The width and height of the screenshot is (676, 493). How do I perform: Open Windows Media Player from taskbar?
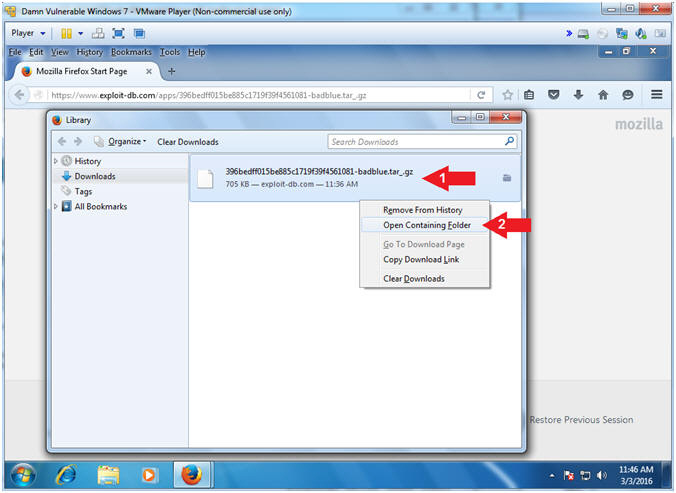(x=149, y=475)
